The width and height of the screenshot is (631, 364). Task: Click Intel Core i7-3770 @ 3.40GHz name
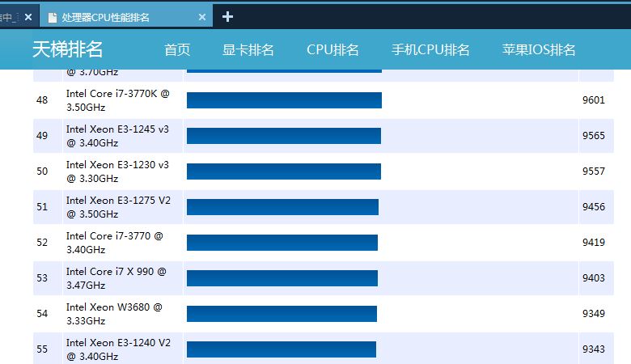(115, 243)
